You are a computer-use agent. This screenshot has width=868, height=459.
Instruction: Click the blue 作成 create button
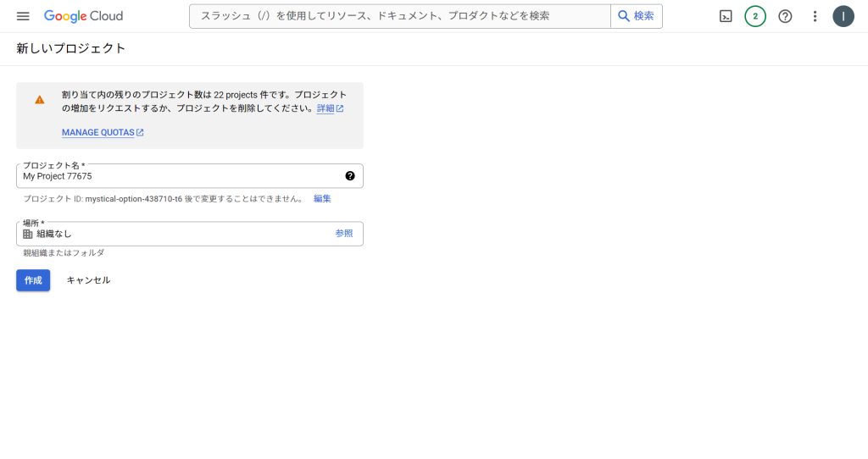click(x=33, y=280)
